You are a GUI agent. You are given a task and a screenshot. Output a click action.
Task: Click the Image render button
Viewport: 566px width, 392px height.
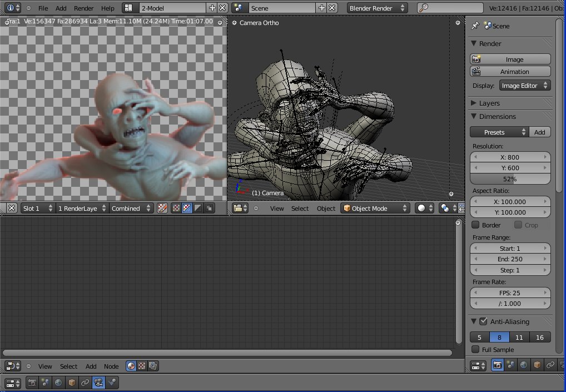tap(510, 59)
